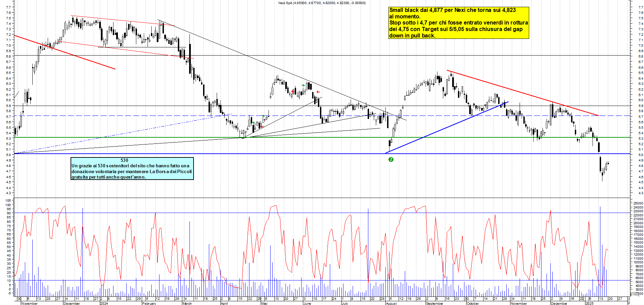Click the blue horizontal line at 5.0
This screenshot has width=644, height=305.
point(322,154)
